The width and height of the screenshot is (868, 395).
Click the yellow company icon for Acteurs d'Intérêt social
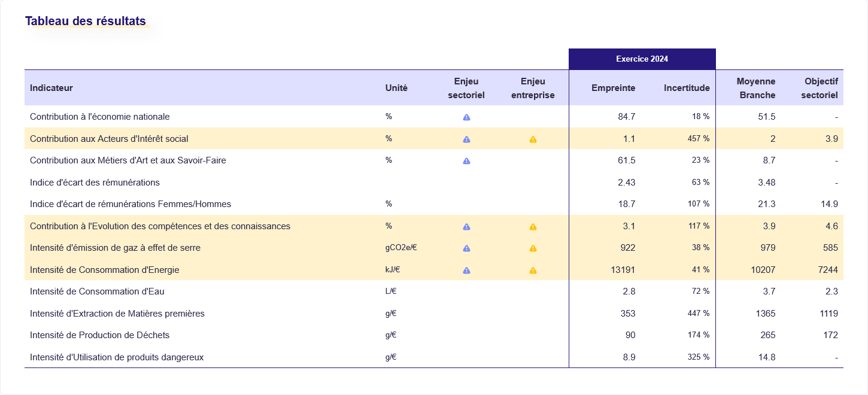click(x=533, y=139)
